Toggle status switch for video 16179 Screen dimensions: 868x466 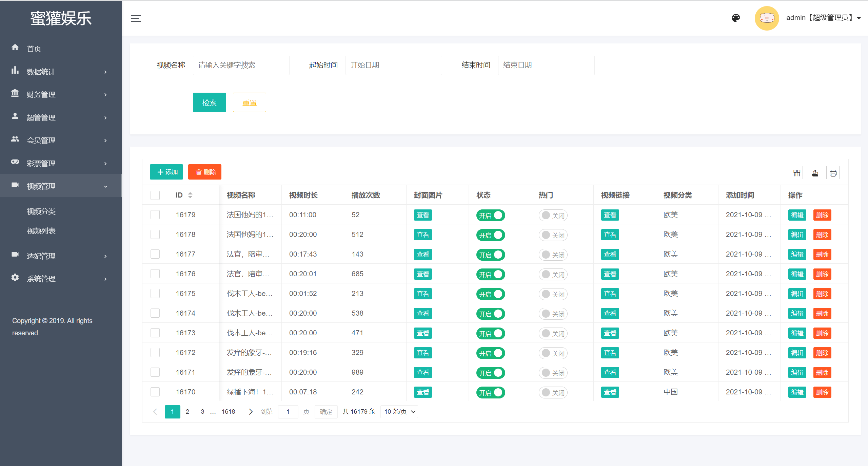point(490,215)
